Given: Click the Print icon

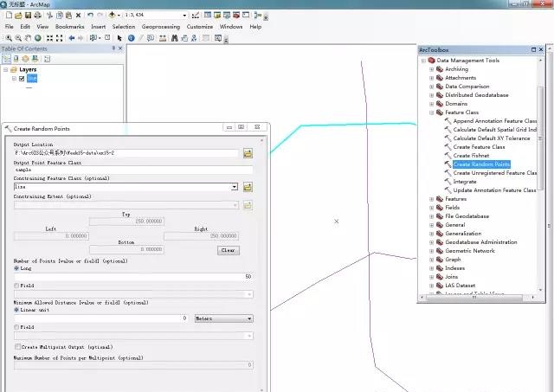Looking at the screenshot, I should [x=37, y=16].
